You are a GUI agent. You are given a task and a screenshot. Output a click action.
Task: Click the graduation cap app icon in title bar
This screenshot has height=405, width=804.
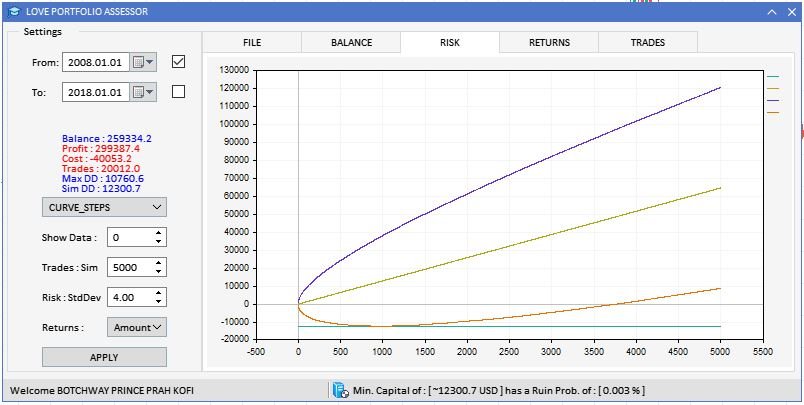click(12, 10)
